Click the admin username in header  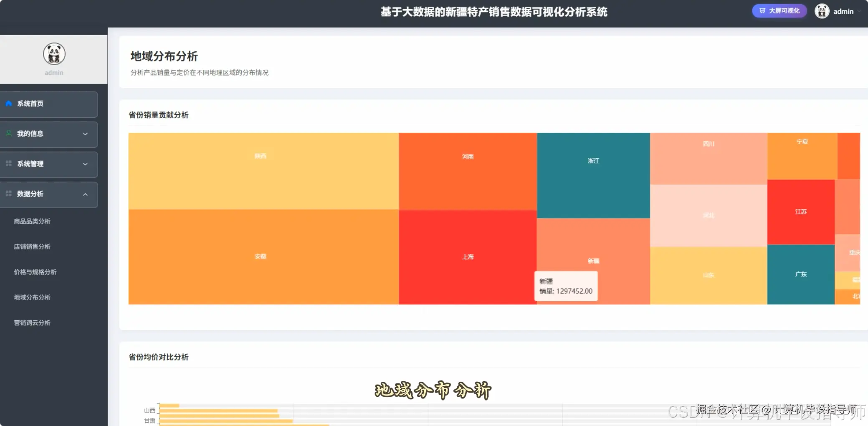click(843, 12)
